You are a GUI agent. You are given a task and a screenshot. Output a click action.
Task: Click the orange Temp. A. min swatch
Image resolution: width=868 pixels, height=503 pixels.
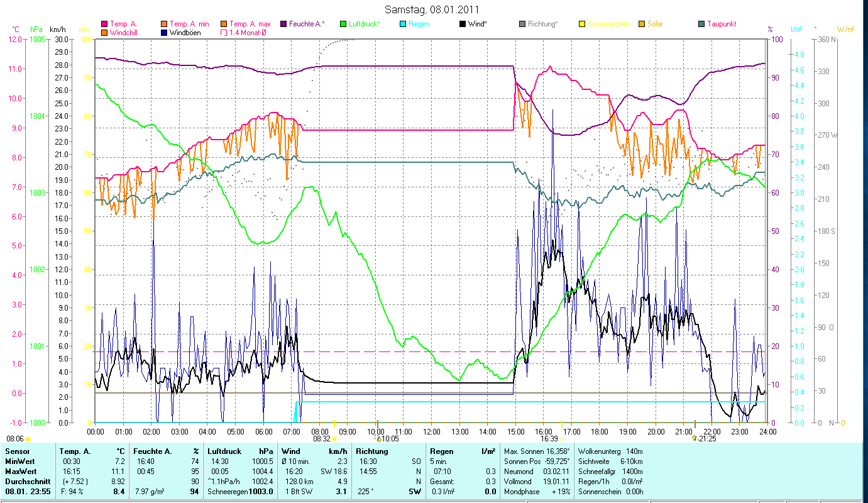[x=165, y=24]
